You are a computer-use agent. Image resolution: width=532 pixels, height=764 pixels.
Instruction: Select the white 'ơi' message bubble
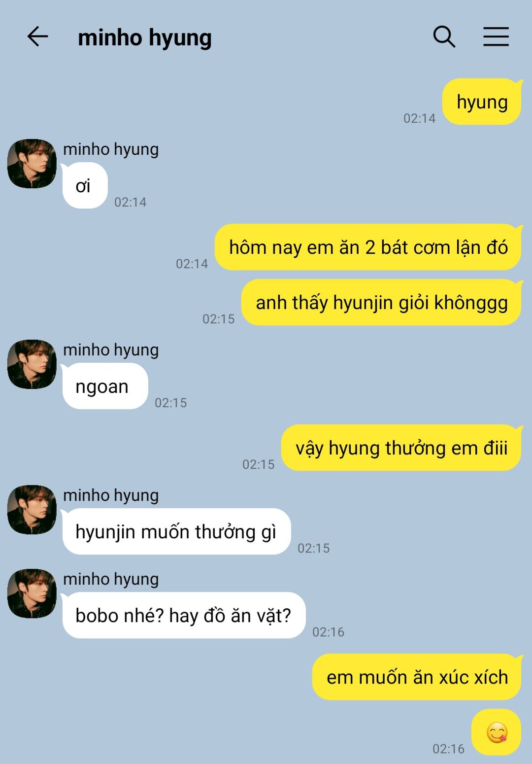[x=85, y=185]
